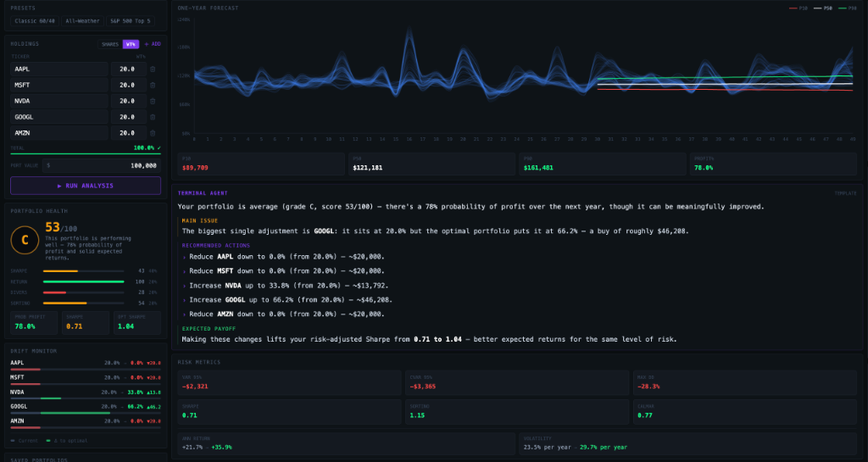868x462 pixels.
Task: Click the Volatility card 23.5% per year
Action: (688, 443)
